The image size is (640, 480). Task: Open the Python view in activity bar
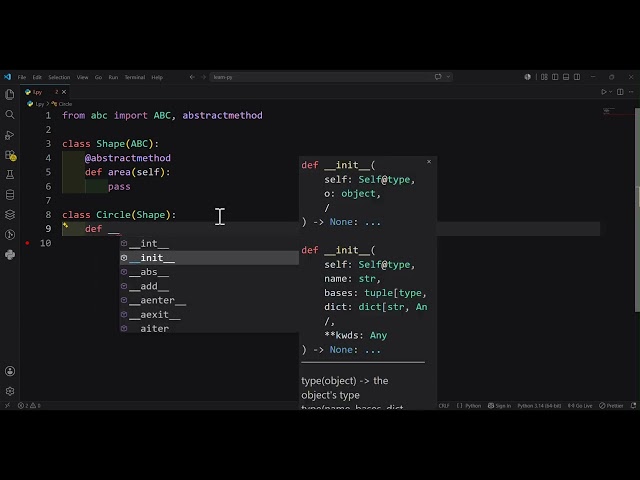point(10,255)
